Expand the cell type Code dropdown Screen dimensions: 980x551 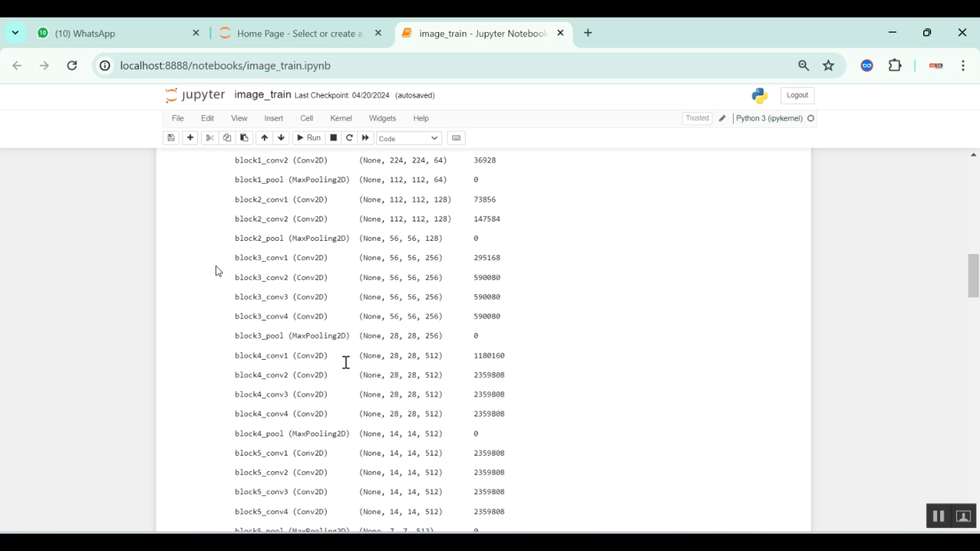408,138
